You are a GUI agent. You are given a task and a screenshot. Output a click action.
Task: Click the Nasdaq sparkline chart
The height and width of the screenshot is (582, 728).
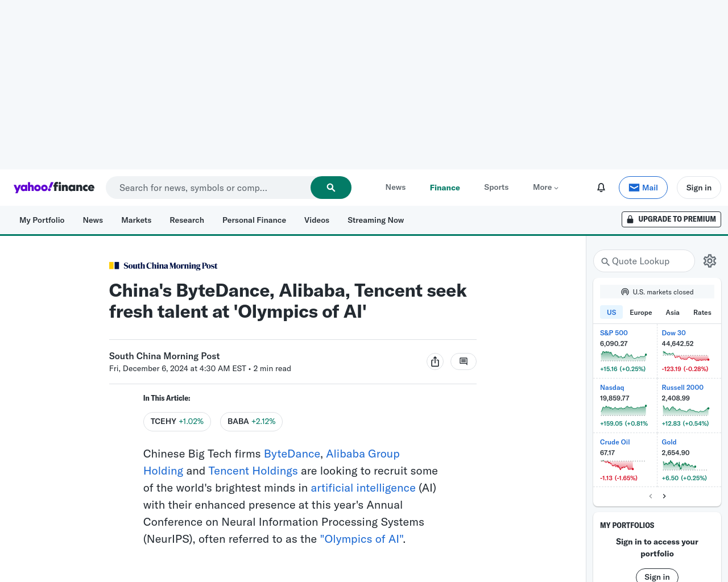click(x=624, y=410)
